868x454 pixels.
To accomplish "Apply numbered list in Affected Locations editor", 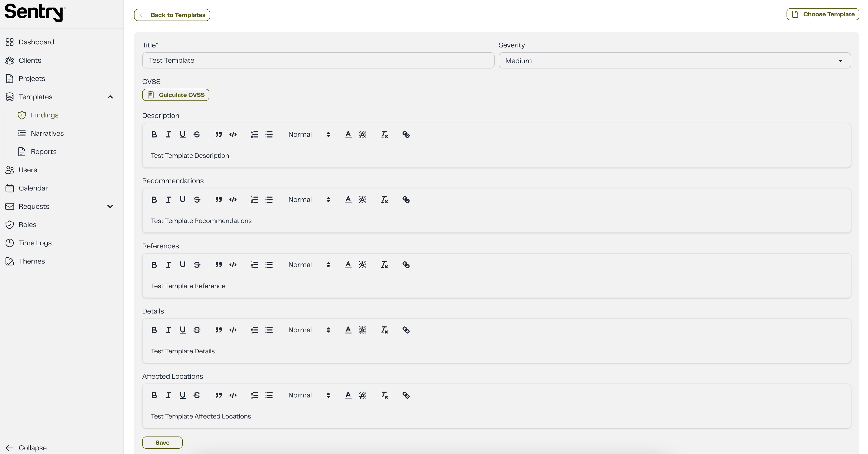I will point(254,395).
